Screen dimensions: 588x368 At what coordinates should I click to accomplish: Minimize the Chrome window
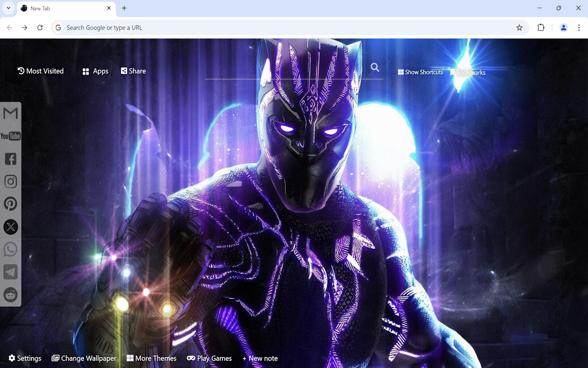(539, 8)
